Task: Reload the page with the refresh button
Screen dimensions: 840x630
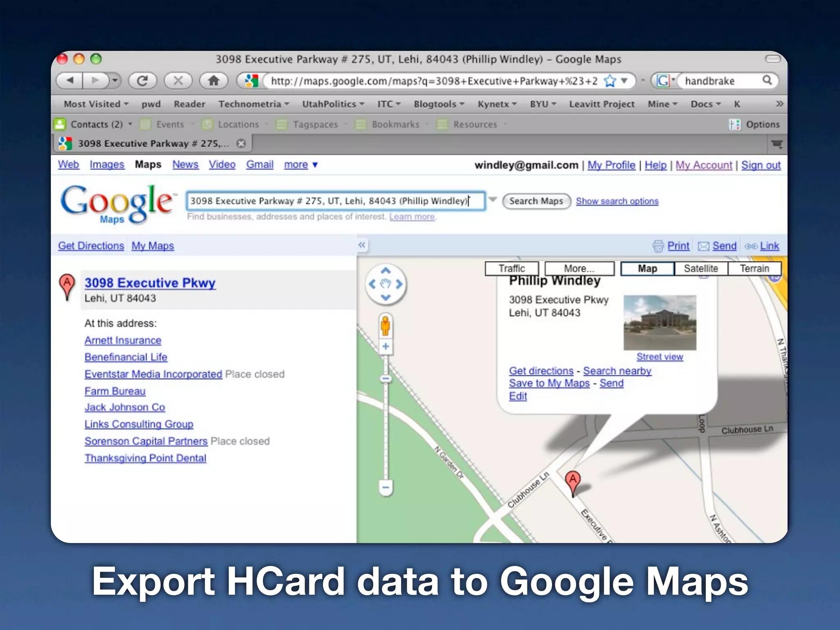Action: click(142, 80)
